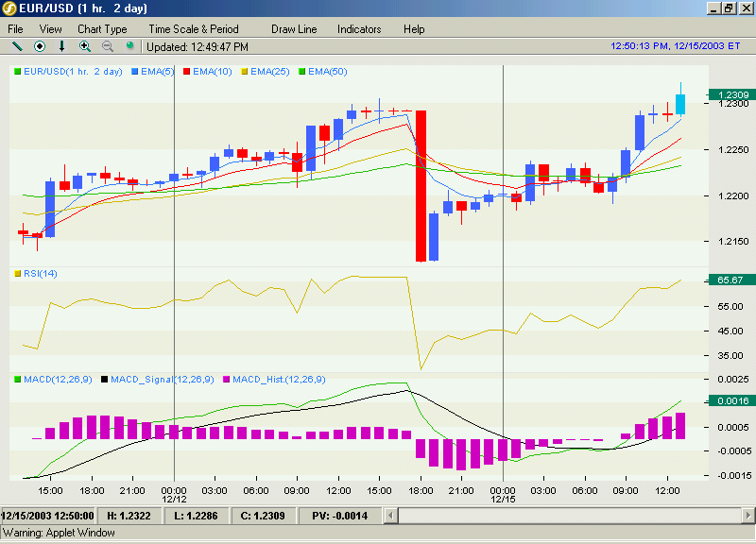Open the Indicators menu
Image resolution: width=756 pixels, height=544 pixels.
(359, 29)
